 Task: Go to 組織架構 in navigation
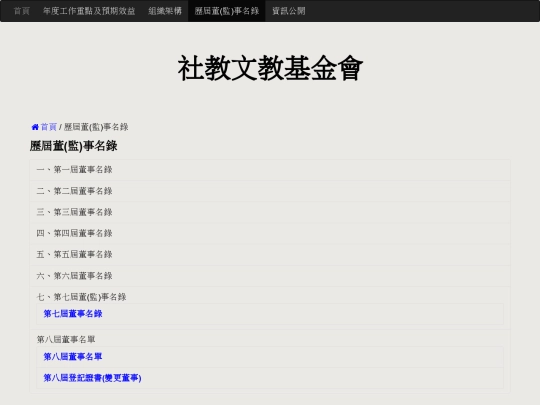pyautogui.click(x=165, y=11)
